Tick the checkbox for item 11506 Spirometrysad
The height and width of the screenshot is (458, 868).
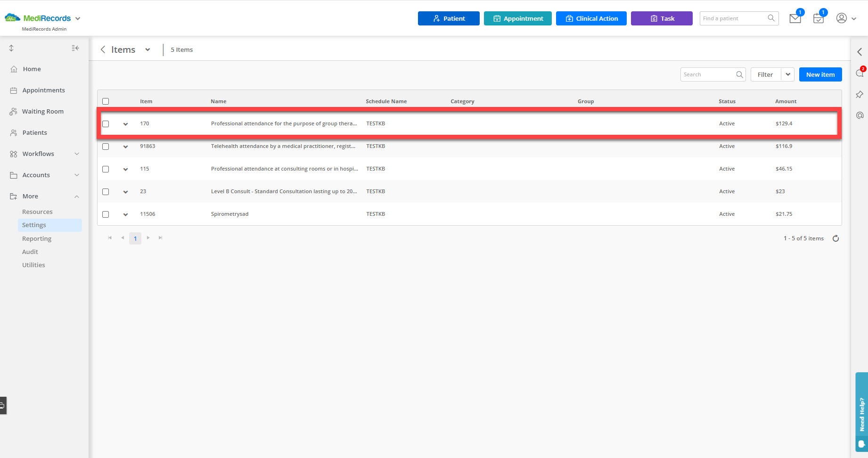(106, 214)
